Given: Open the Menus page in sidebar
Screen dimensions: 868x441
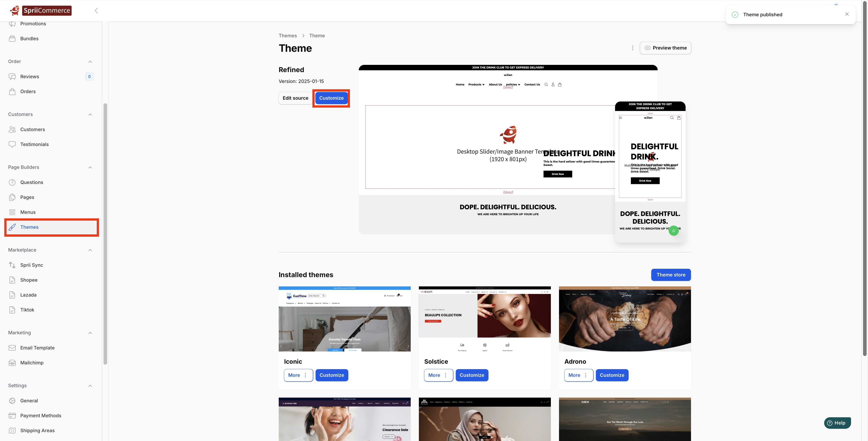Looking at the screenshot, I should 28,212.
